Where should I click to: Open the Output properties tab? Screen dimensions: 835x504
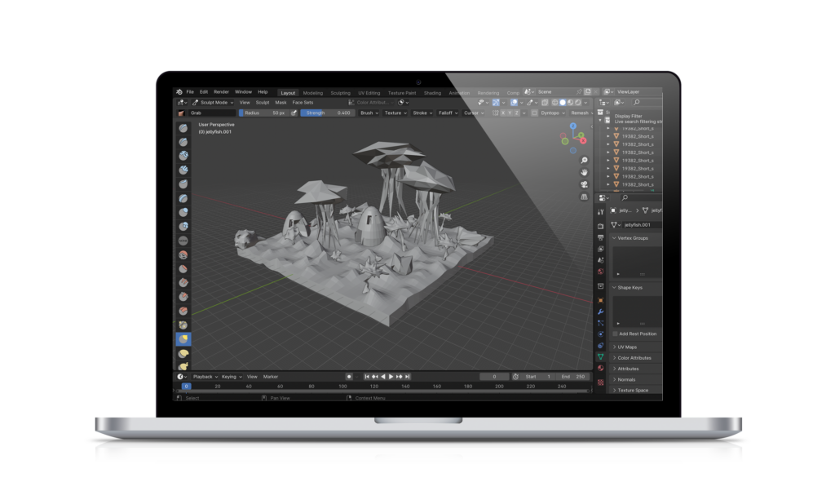pyautogui.click(x=601, y=237)
